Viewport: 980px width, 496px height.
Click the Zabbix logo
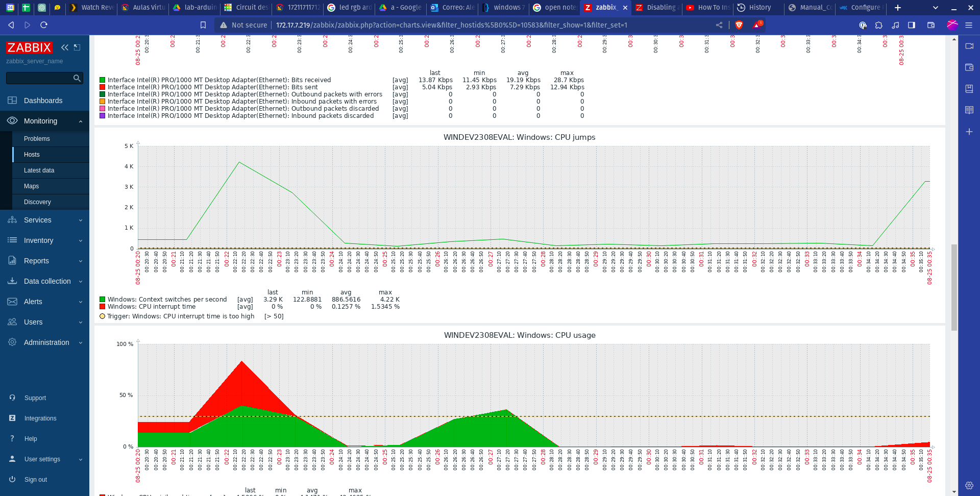(29, 47)
